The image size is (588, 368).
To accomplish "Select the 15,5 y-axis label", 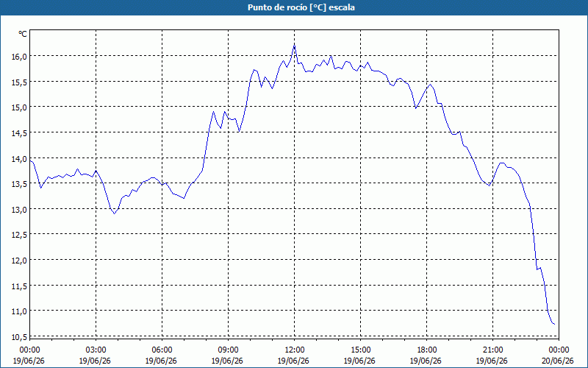I will click(x=20, y=82).
